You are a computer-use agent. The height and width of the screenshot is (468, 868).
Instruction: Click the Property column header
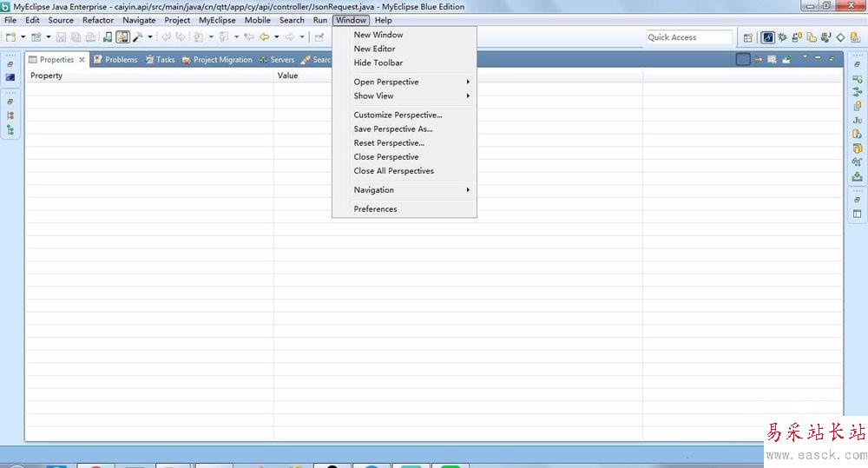[x=149, y=76]
